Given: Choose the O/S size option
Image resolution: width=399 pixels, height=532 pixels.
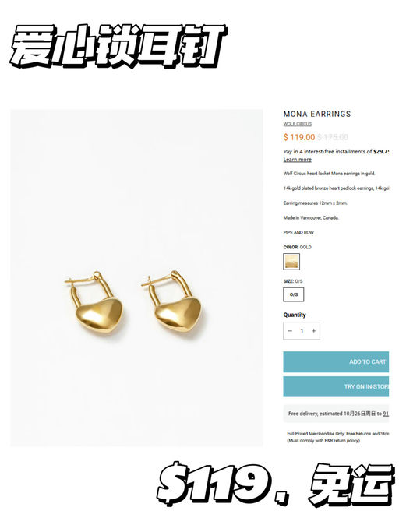Looking at the screenshot, I should [293, 294].
